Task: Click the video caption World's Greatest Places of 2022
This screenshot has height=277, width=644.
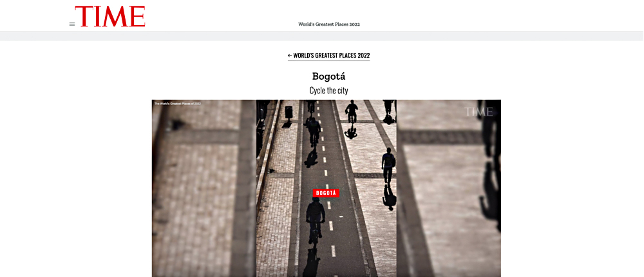Action: [178, 104]
